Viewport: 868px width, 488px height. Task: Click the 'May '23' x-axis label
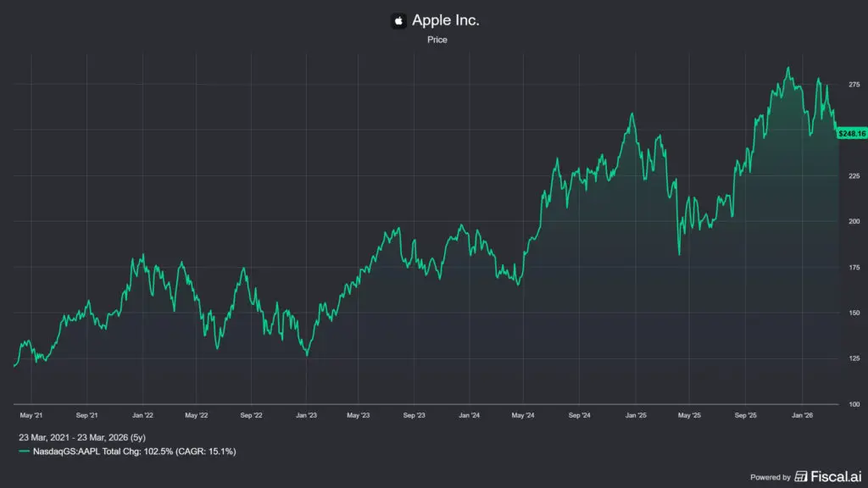pyautogui.click(x=359, y=415)
